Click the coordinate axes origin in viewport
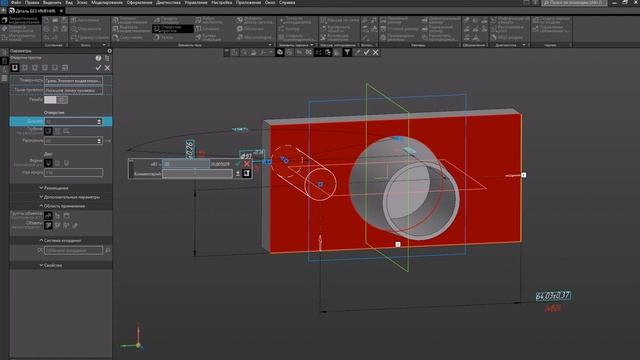Screen dimensions: 640x360 [138, 346]
